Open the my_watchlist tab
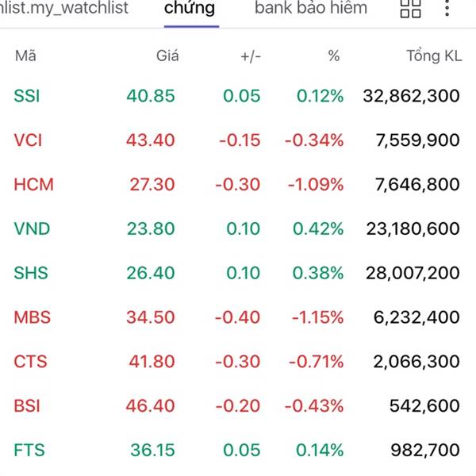476x476 pixels. pyautogui.click(x=66, y=9)
